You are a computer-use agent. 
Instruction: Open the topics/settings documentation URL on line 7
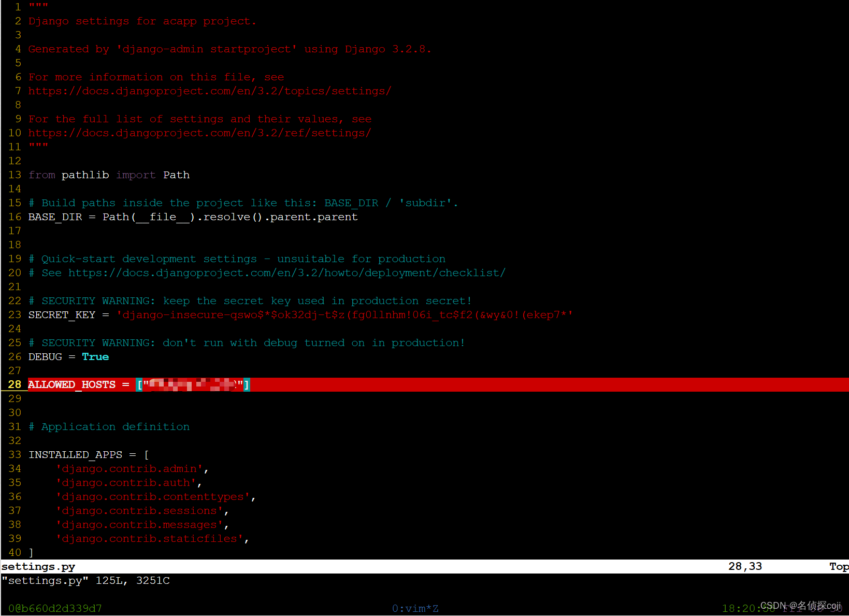point(209,91)
